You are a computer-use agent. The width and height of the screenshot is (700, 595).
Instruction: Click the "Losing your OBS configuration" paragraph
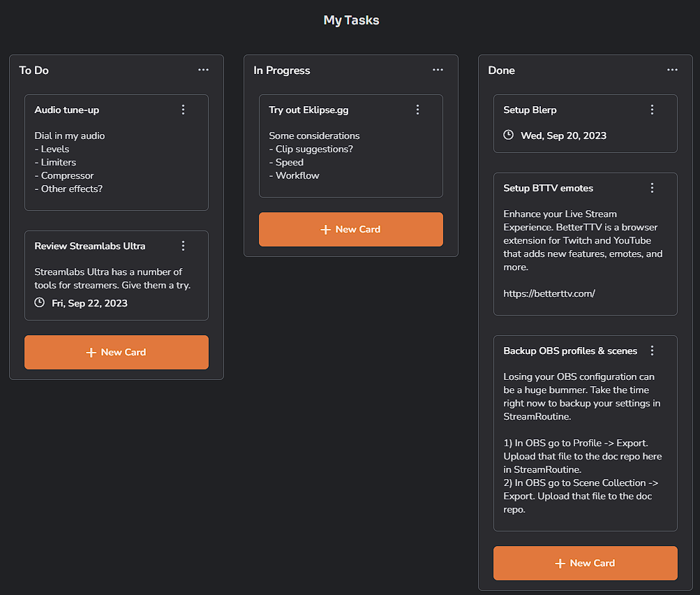[582, 396]
